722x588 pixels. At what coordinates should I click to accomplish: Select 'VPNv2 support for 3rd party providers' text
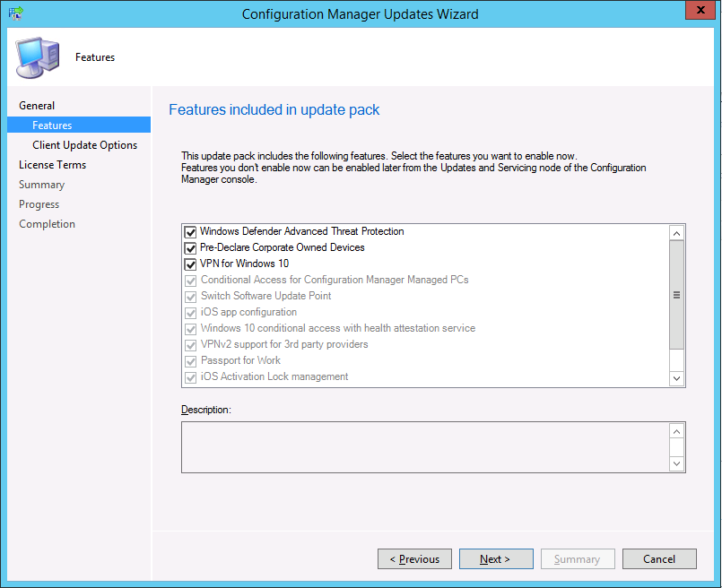284,344
